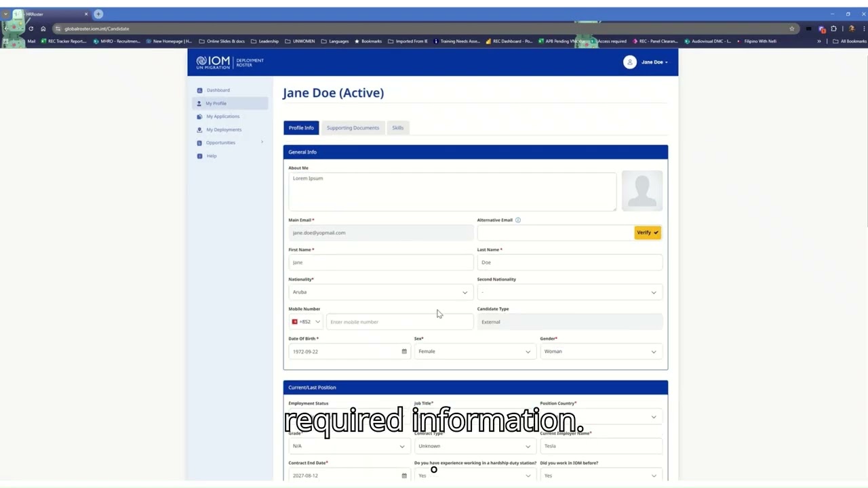
Task: Open the Position Country dropdown
Action: pyautogui.click(x=600, y=417)
